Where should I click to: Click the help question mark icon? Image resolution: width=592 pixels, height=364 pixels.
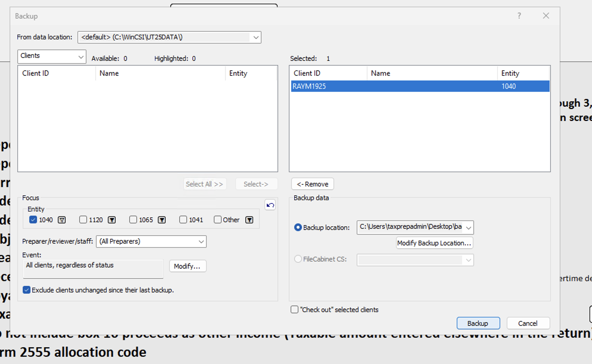tap(519, 16)
